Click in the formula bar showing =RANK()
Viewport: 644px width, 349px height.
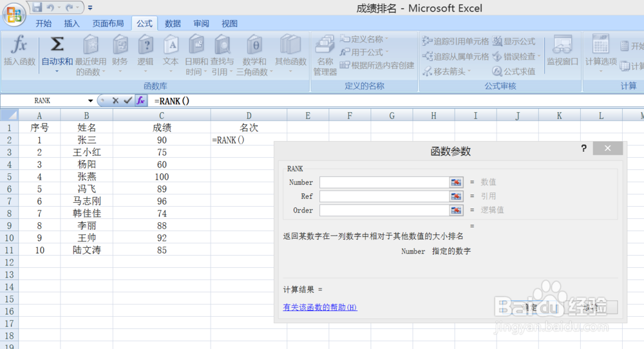pos(396,101)
